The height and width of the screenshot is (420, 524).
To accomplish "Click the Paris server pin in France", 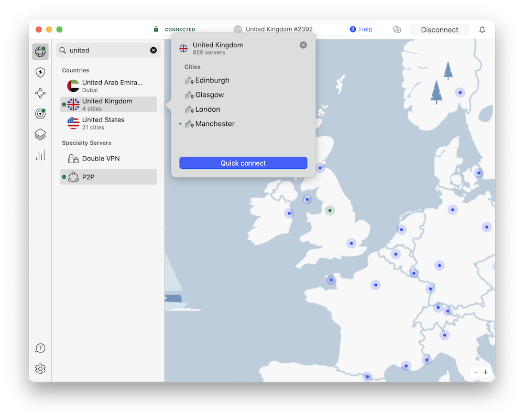I will (x=376, y=285).
